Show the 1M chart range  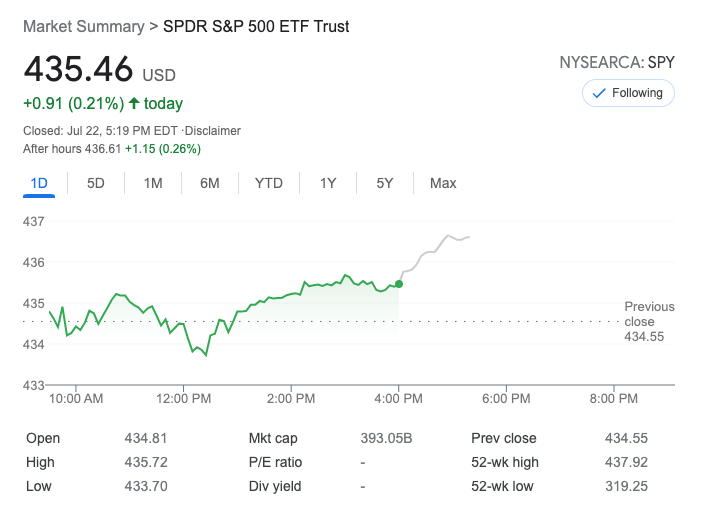click(153, 183)
